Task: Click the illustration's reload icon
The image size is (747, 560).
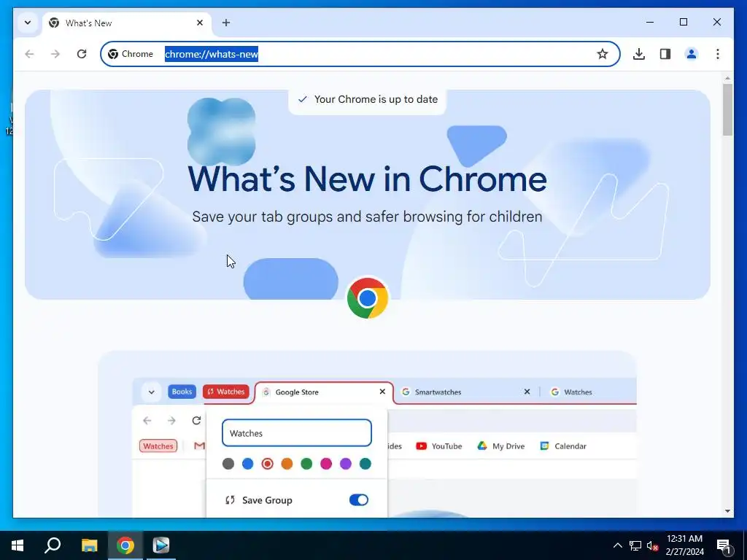Action: coord(196,421)
